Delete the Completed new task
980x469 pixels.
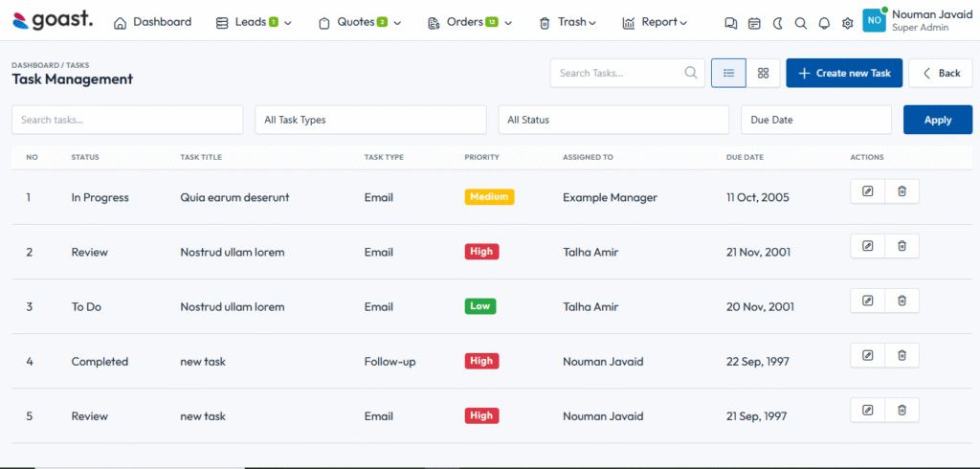click(902, 355)
